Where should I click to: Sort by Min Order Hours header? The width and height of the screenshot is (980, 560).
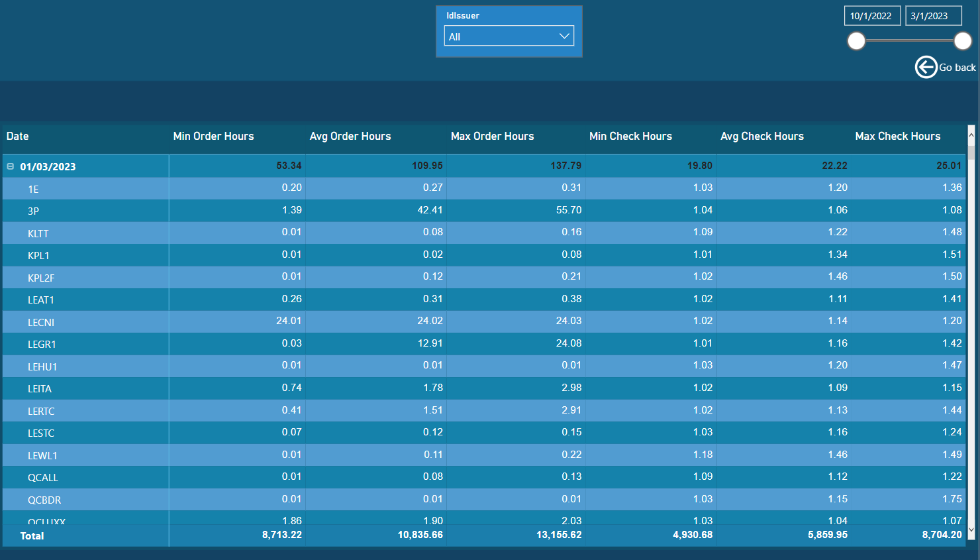[x=213, y=137]
